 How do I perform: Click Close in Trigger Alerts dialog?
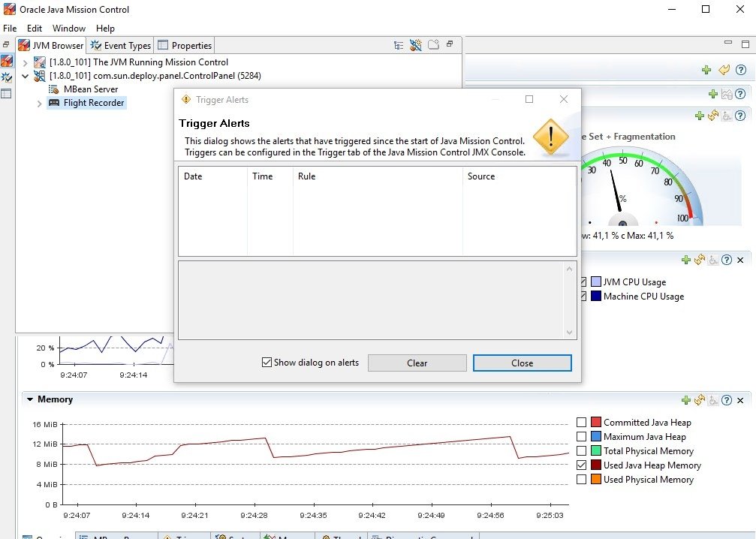coord(523,363)
